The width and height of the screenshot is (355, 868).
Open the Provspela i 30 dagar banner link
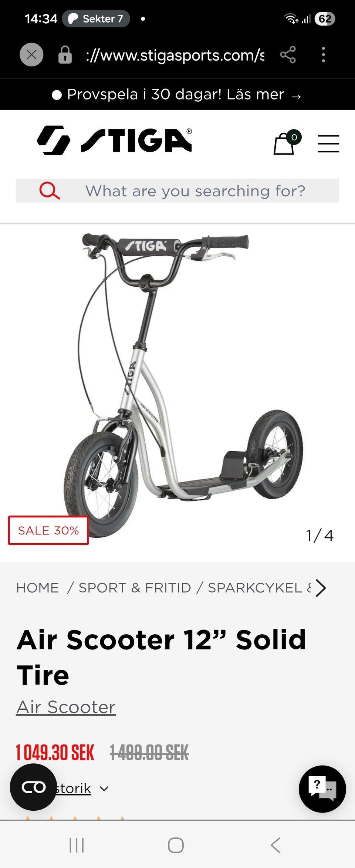177,95
